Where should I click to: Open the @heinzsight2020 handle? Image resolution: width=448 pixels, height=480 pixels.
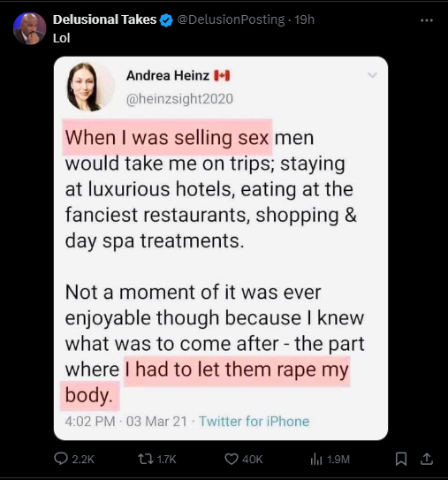click(179, 99)
